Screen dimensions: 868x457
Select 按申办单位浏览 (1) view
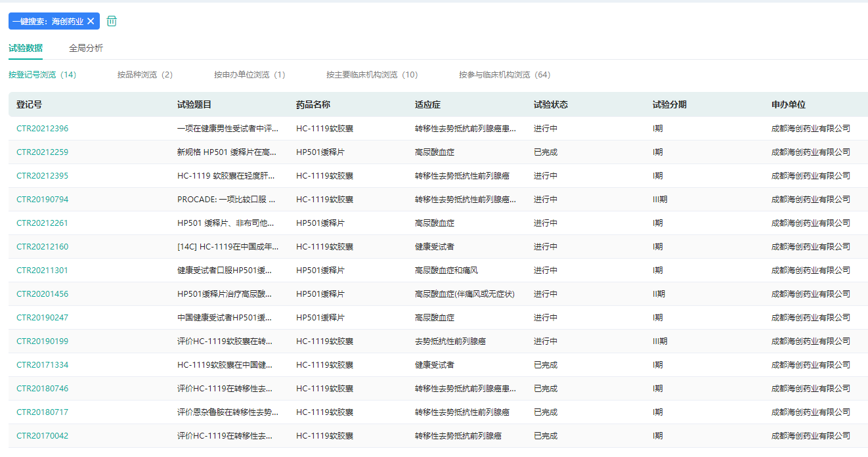(x=250, y=75)
